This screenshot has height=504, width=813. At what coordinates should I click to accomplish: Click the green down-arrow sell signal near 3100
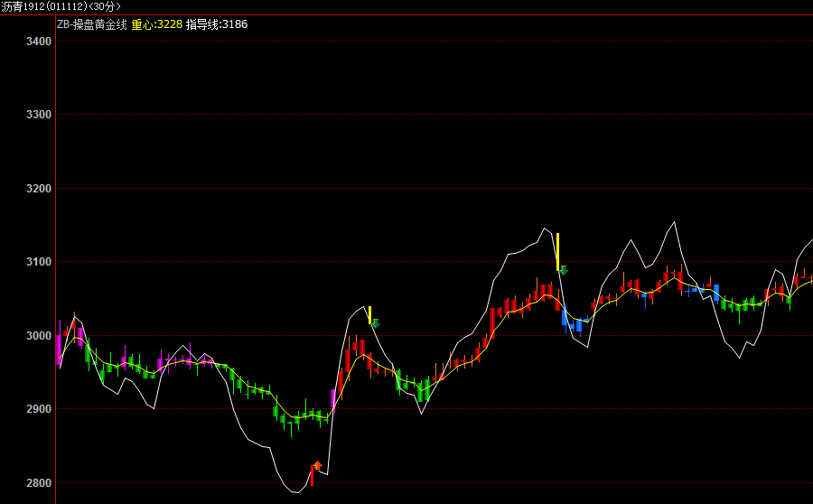pyautogui.click(x=564, y=270)
